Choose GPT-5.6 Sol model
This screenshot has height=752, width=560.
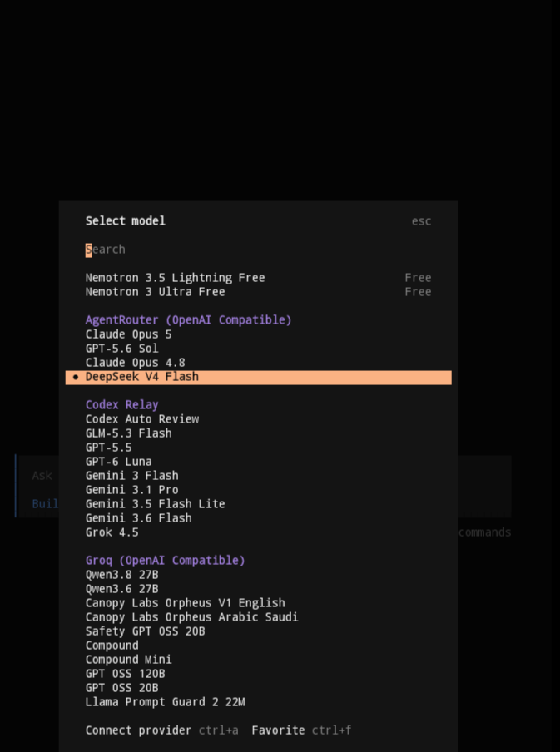pyautogui.click(x=258, y=349)
